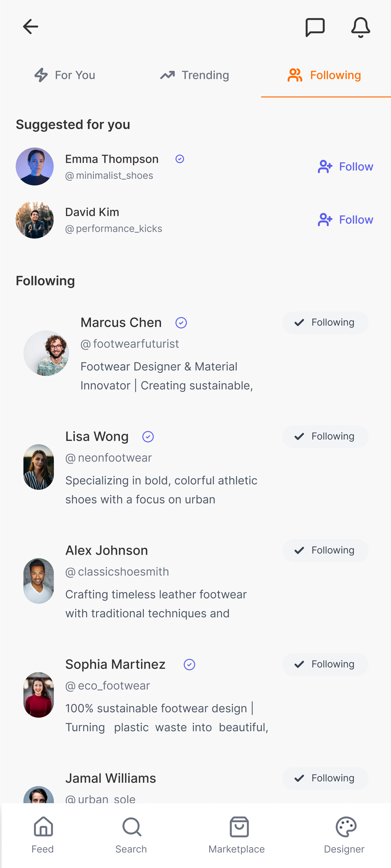
Task: Switch to the For You tab
Action: [x=64, y=75]
